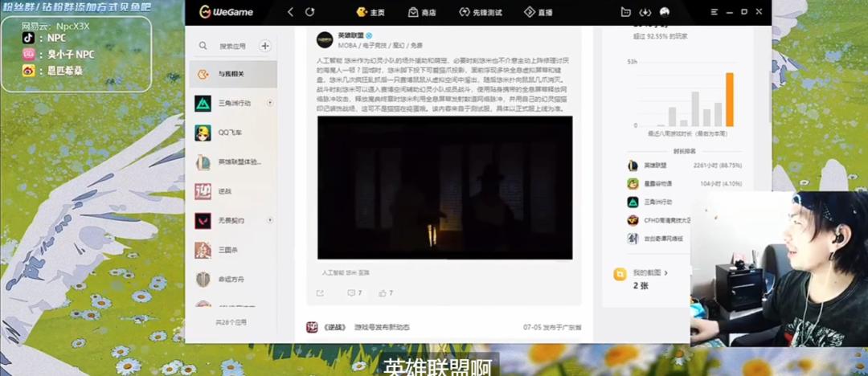Click the user avatar in title bar
Viewport: 868px width, 376px height.
(665, 11)
